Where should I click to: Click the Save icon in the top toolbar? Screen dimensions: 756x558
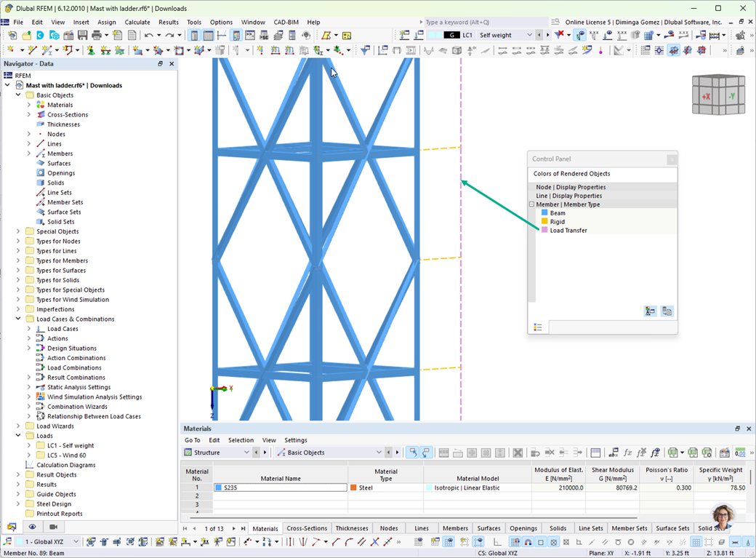[x=82, y=36]
